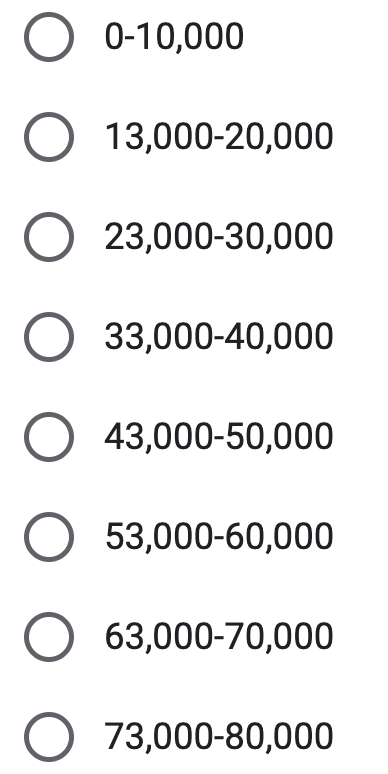Click the "0-10,000" label text
388x774 pixels.
pyautogui.click(x=174, y=37)
